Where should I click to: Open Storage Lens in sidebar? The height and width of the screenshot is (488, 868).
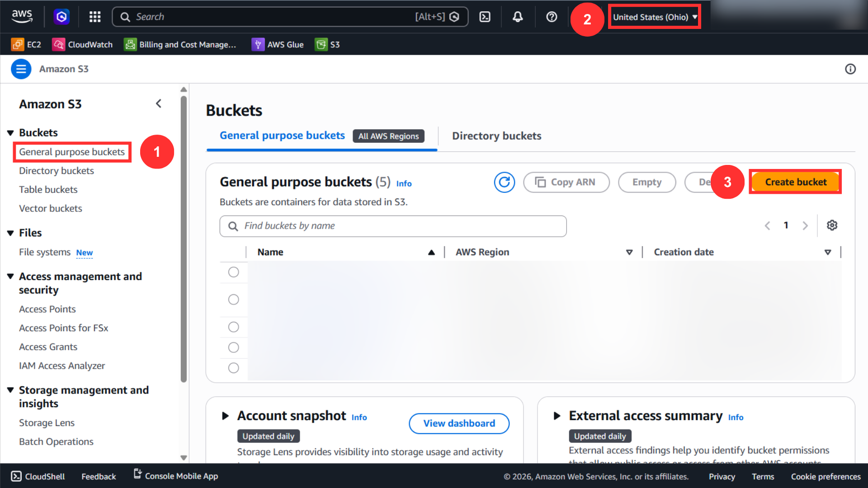pyautogui.click(x=47, y=423)
